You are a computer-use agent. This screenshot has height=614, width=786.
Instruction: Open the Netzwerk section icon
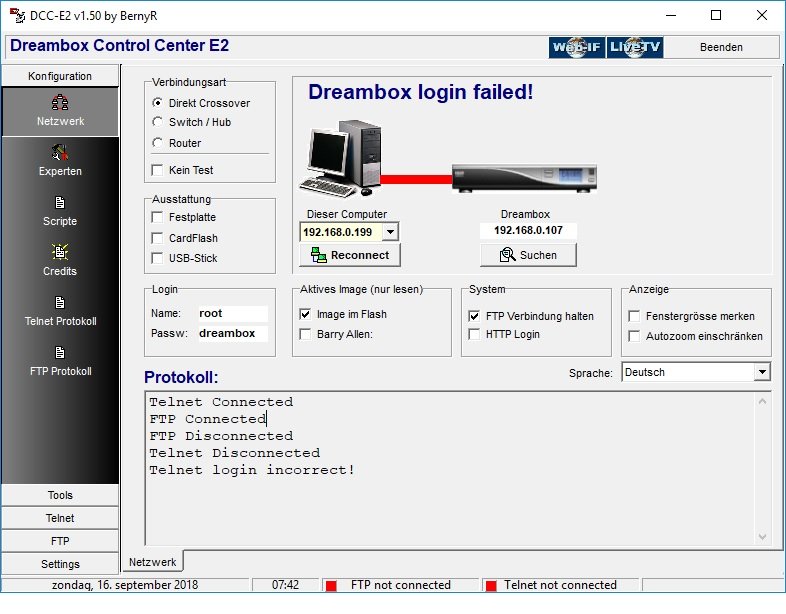tap(60, 102)
